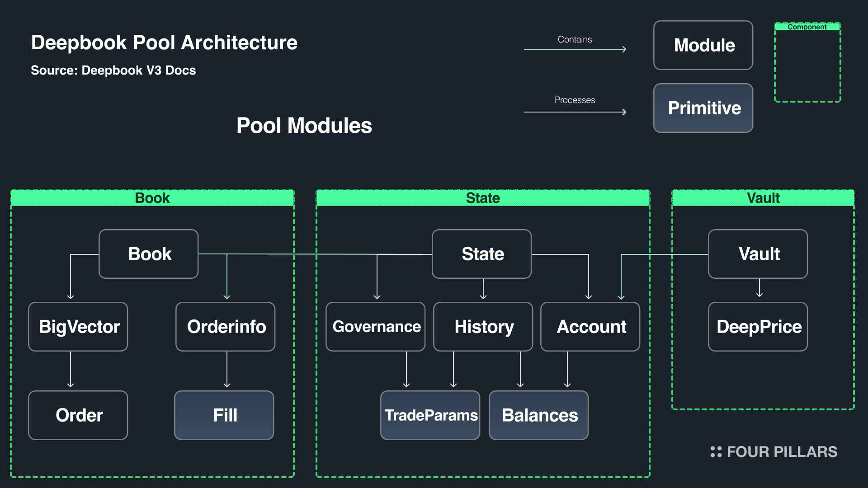Click the Primitive legend box
Screen dimensions: 868x488
(703, 108)
